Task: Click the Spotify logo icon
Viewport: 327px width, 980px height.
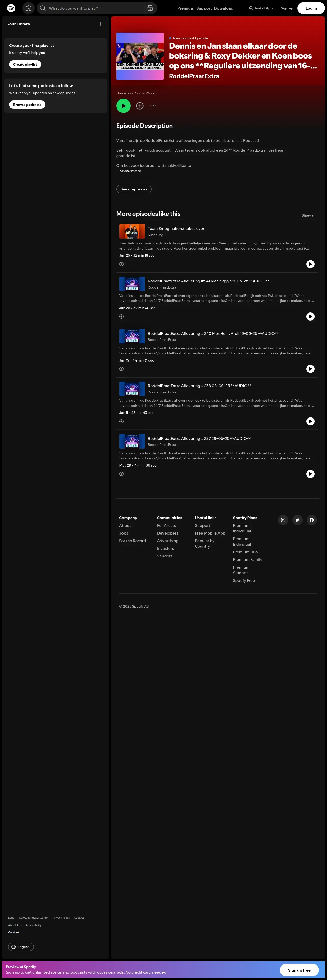Action: pos(11,8)
